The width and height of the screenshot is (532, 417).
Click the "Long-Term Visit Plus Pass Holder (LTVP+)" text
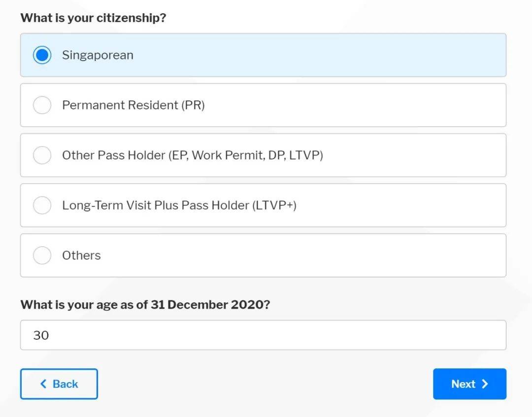click(x=179, y=205)
